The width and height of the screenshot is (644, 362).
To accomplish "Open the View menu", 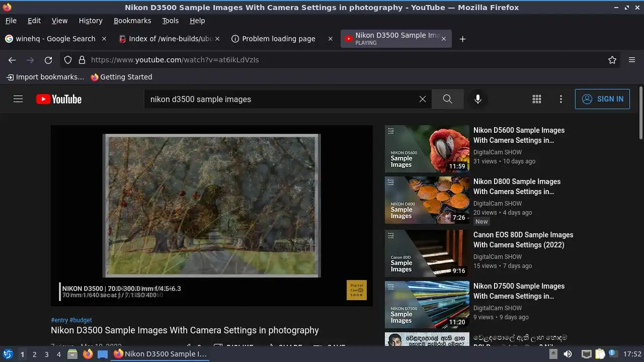I will coord(59,21).
